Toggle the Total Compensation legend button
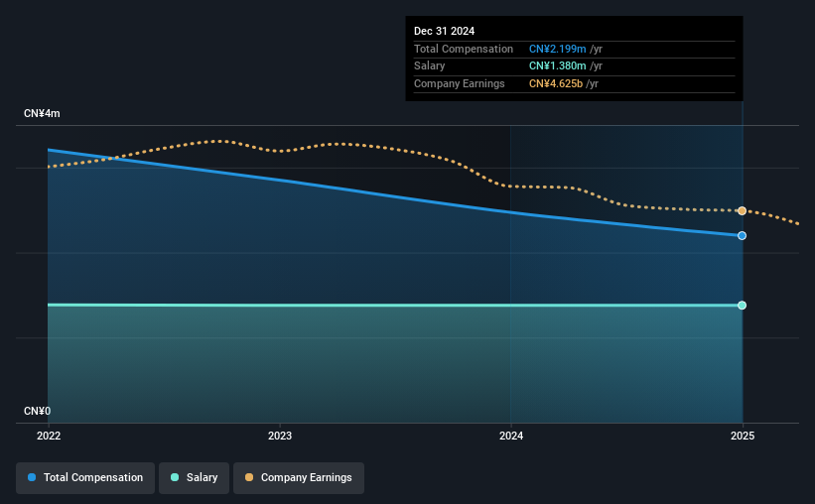Image resolution: width=815 pixels, height=504 pixels. 85,477
